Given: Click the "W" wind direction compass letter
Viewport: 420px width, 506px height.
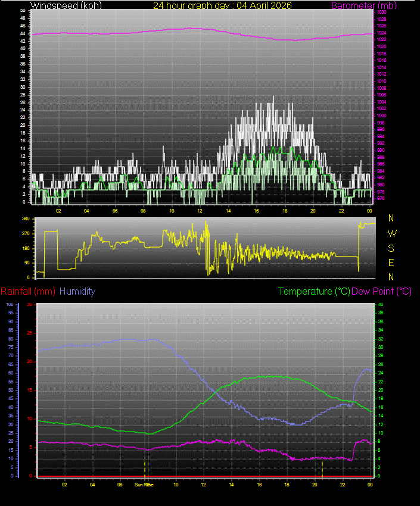Looking at the screenshot, I should (392, 233).
